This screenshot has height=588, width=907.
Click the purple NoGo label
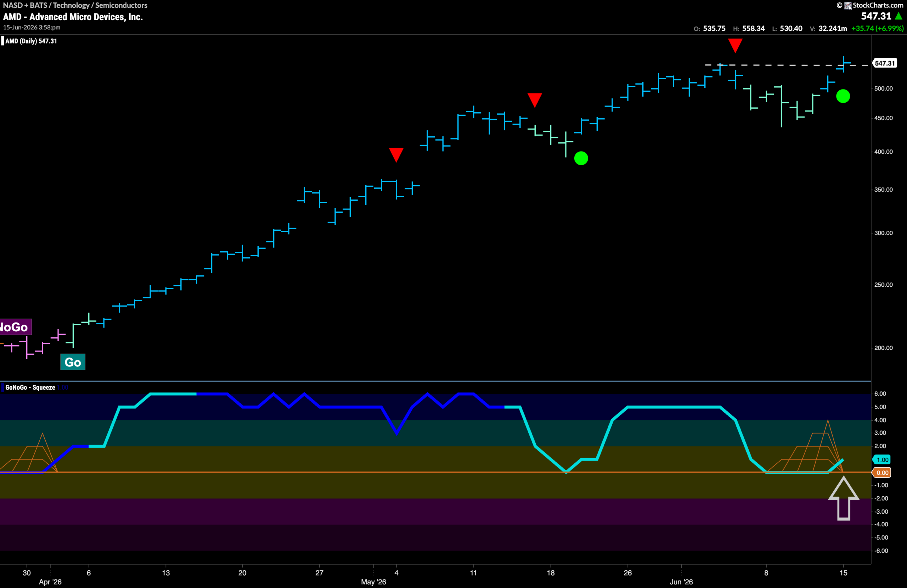15,327
